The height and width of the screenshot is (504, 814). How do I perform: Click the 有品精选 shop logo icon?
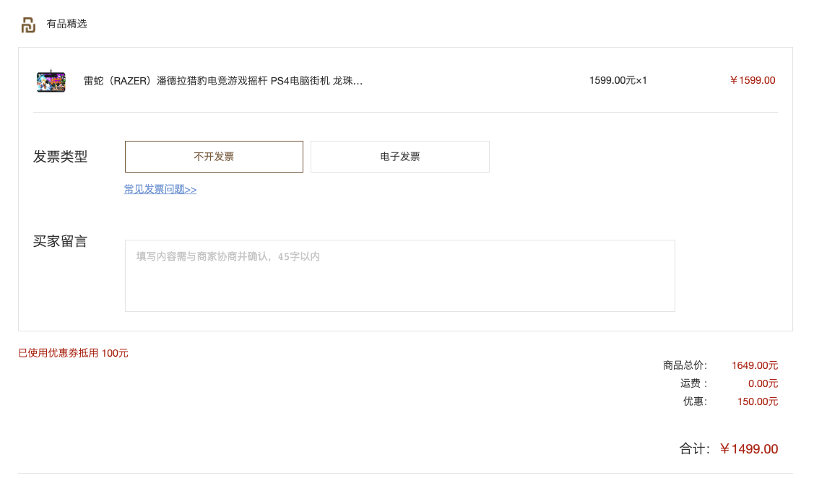28,25
